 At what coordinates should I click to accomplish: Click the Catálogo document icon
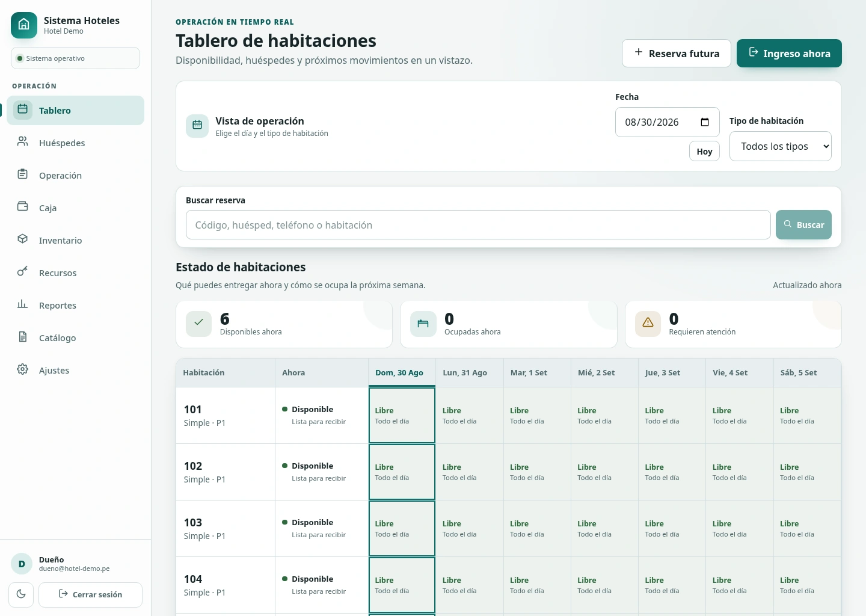click(x=23, y=337)
